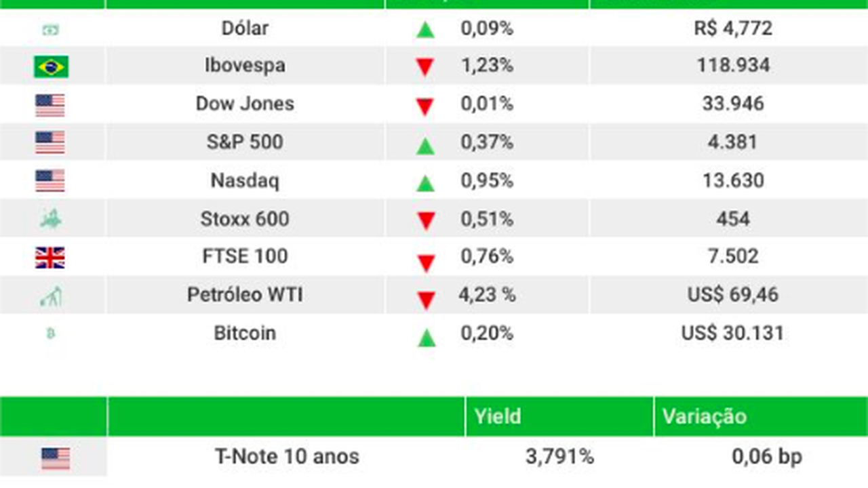The width and height of the screenshot is (868, 488).
Task: Click the Bitcoin price US$ 30.131
Action: (732, 333)
